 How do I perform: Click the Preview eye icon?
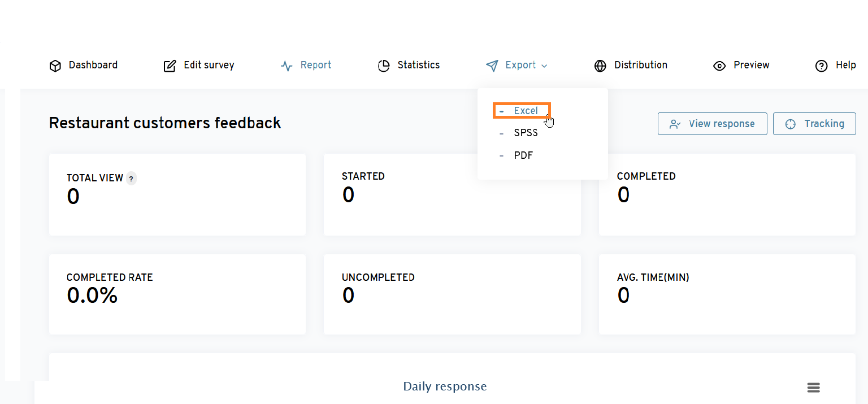tap(719, 66)
